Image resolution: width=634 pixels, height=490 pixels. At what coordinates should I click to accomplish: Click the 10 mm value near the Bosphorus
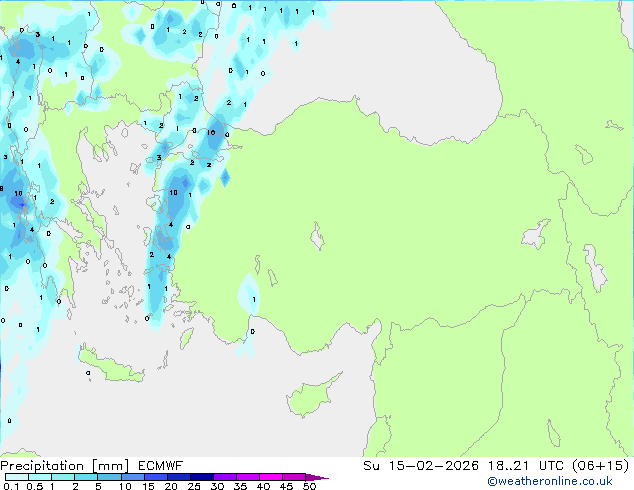[x=211, y=133]
